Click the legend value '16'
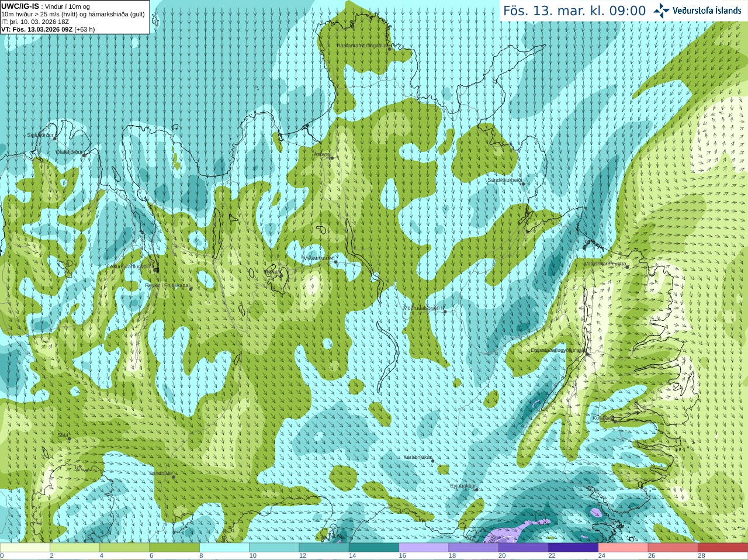 402,556
